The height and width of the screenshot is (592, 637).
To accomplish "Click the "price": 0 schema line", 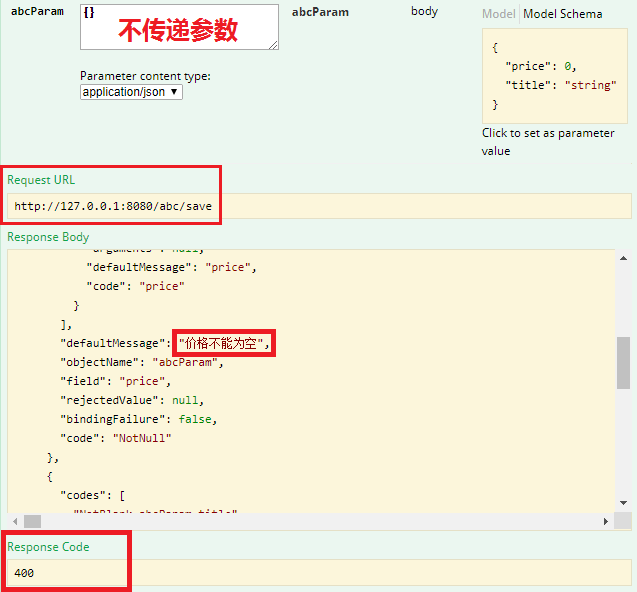I will (x=541, y=66).
